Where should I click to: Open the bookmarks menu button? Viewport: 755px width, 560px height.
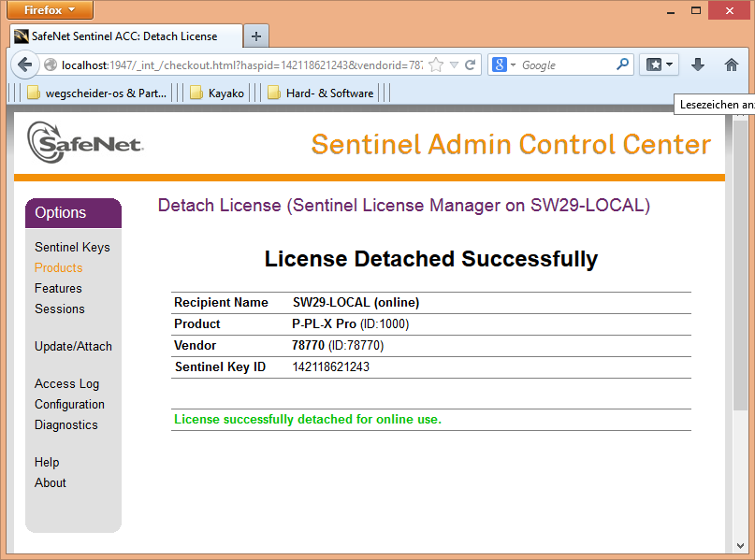pyautogui.click(x=660, y=65)
